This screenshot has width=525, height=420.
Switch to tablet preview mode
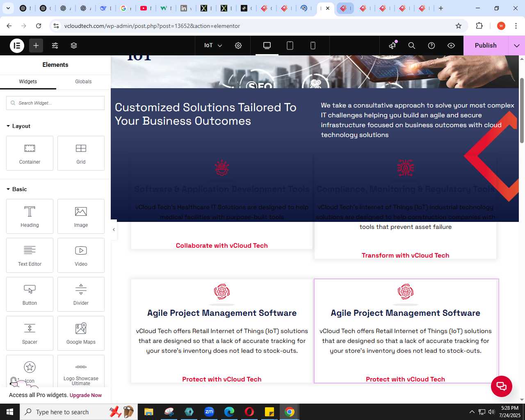(290, 46)
